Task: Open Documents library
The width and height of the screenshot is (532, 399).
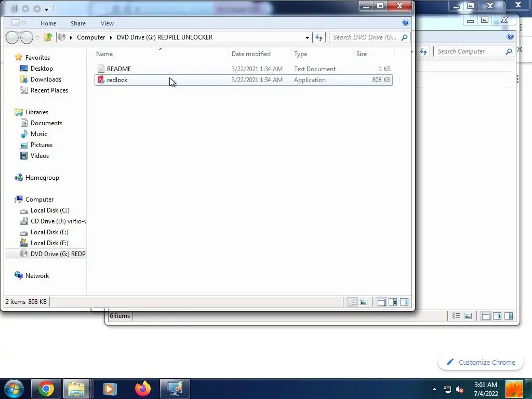Action: [46, 123]
